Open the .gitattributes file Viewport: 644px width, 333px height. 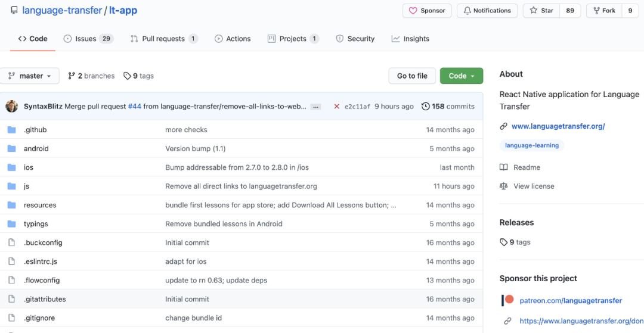click(x=45, y=300)
